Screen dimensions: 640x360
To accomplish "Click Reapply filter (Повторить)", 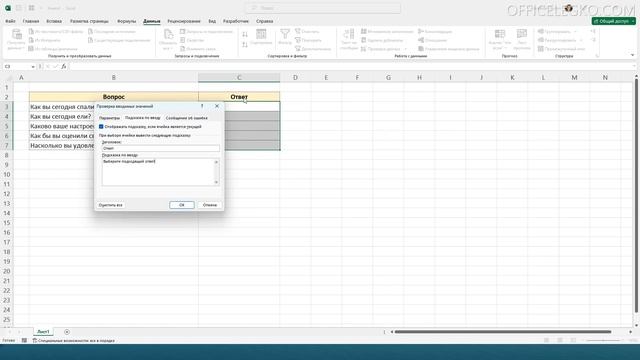I will tap(309, 40).
